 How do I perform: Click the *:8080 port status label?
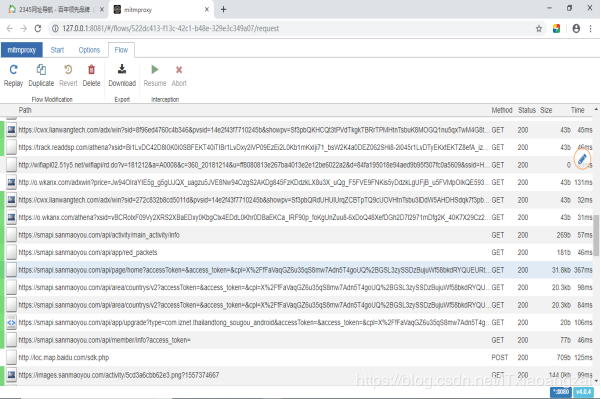561,392
